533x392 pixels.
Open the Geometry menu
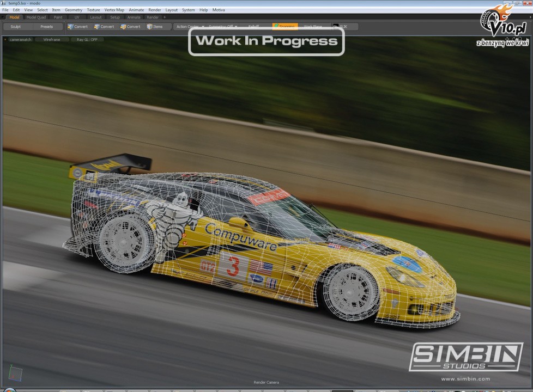click(74, 10)
